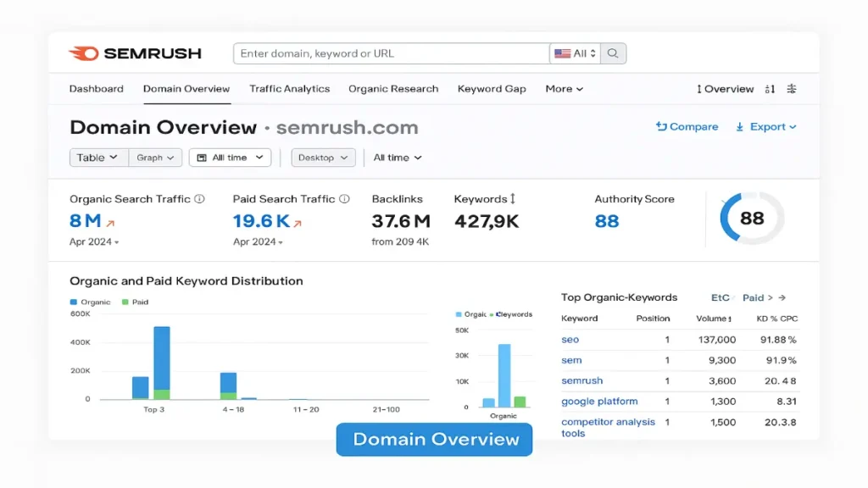Click tallest bar in small Organic chart
The width and height of the screenshot is (868, 488).
[x=504, y=375]
